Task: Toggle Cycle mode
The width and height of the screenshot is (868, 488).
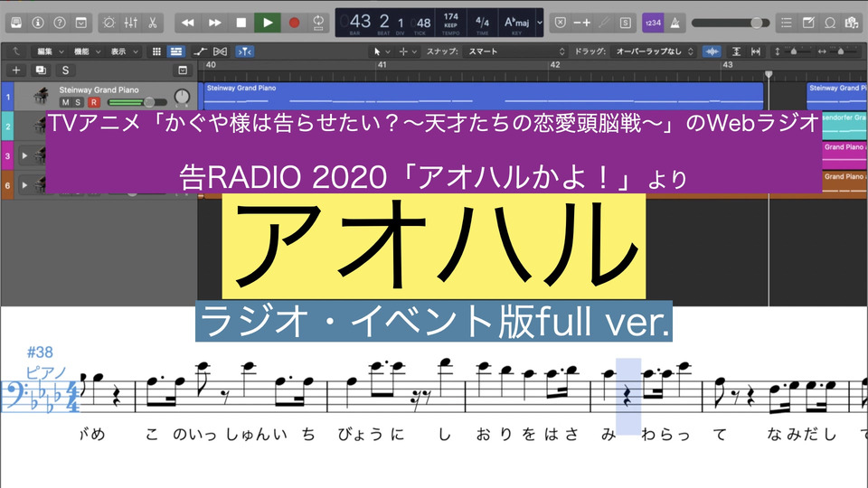Action: coord(318,23)
